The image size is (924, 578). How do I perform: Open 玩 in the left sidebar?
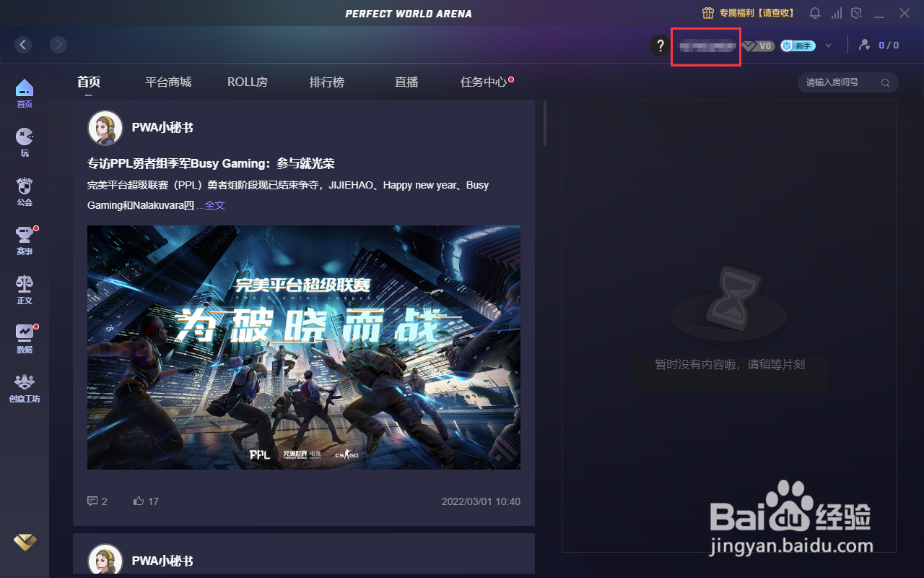[25, 143]
